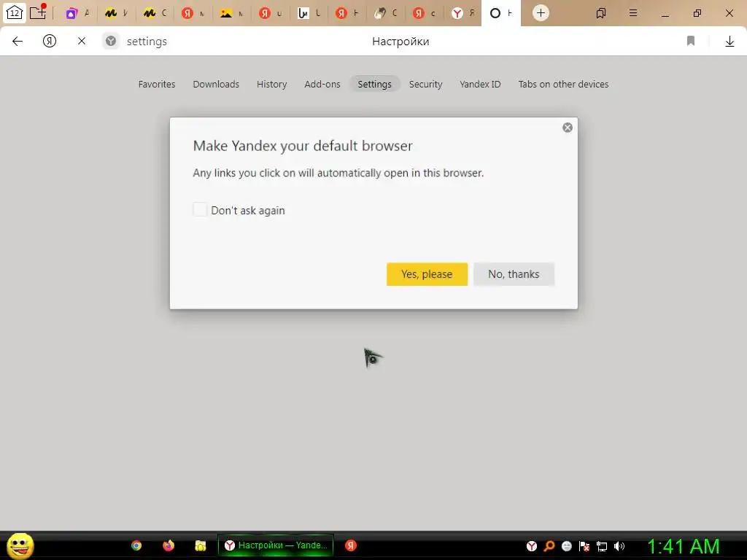Click the orange magnifier tray icon
747x560 pixels.
[x=549, y=546]
